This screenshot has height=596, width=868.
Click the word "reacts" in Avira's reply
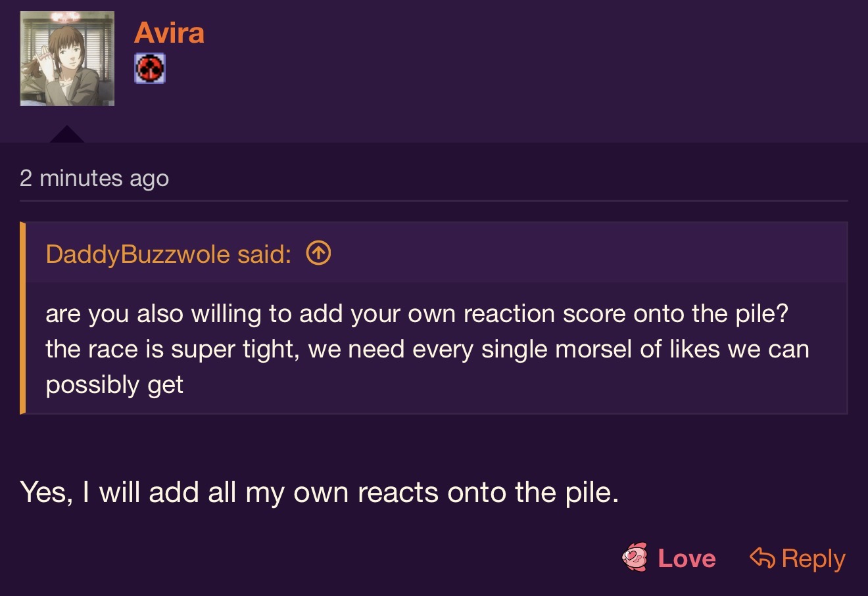pos(398,492)
